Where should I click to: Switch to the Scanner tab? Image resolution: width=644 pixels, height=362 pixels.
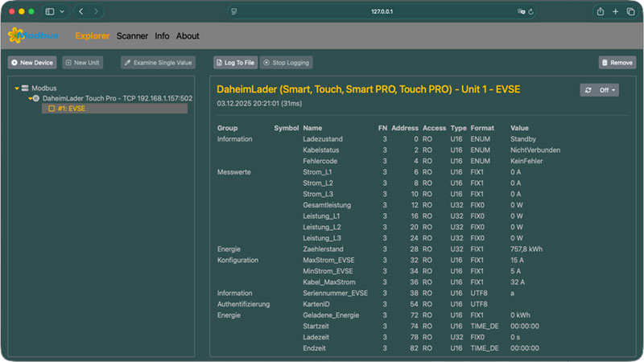point(132,36)
